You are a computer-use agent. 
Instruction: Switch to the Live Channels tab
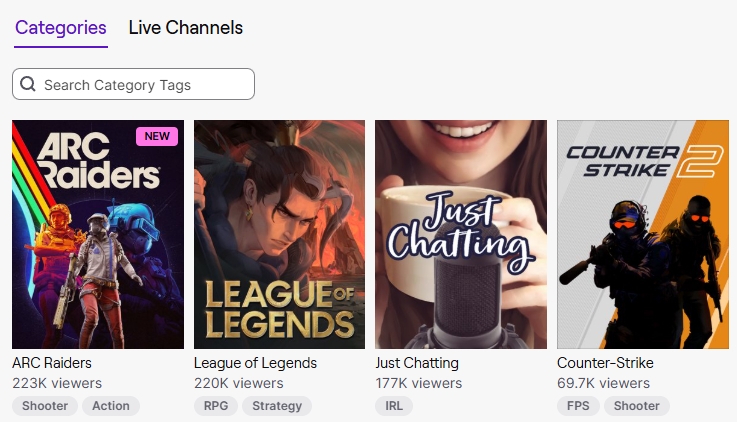(186, 28)
